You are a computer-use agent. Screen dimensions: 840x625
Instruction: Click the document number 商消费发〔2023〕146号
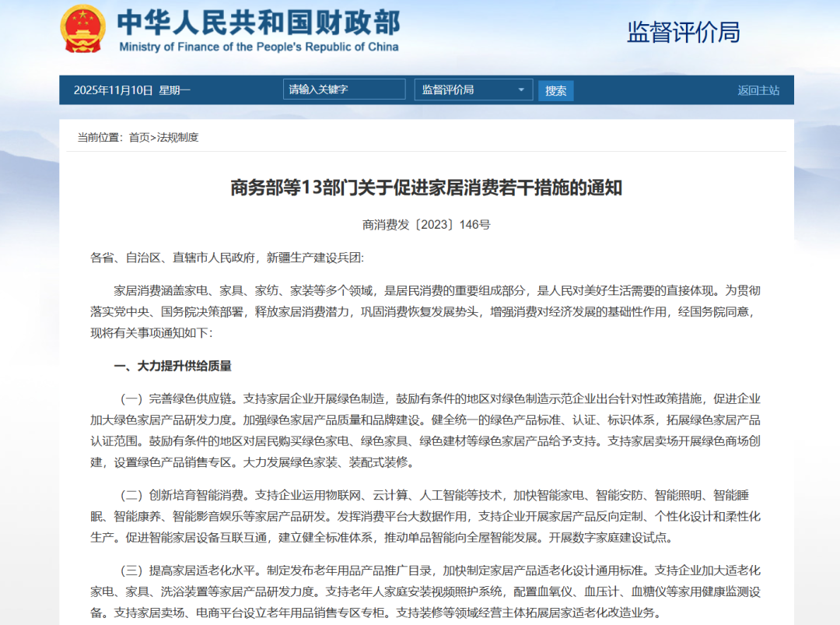point(426,225)
